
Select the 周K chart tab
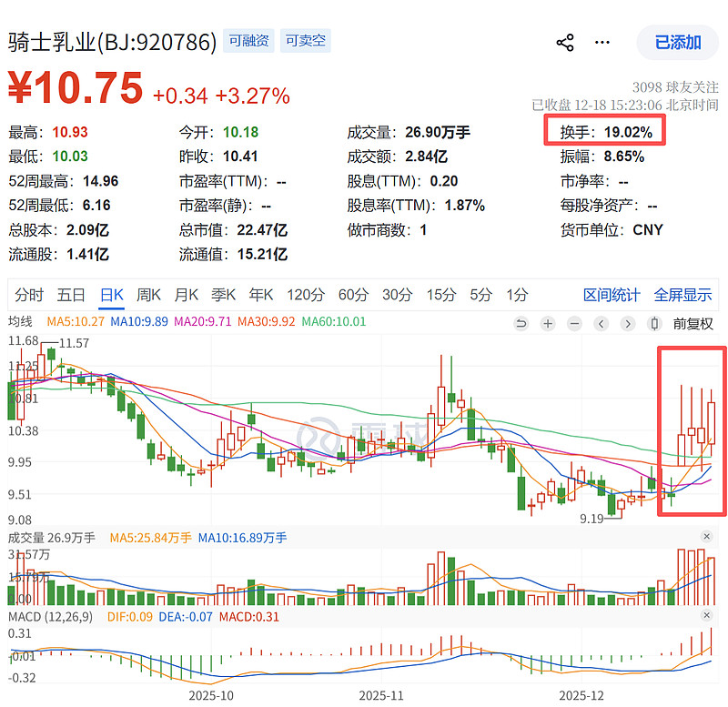point(148,295)
